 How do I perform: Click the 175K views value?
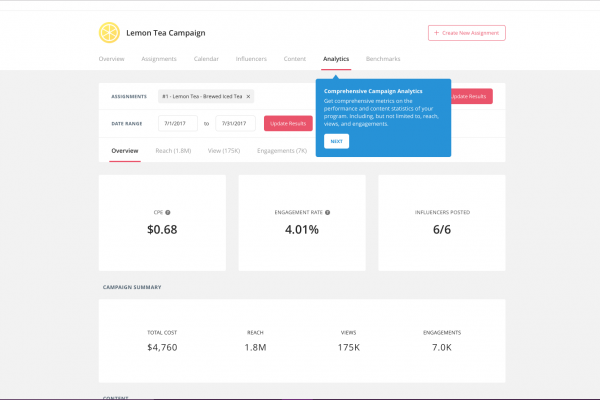349,347
